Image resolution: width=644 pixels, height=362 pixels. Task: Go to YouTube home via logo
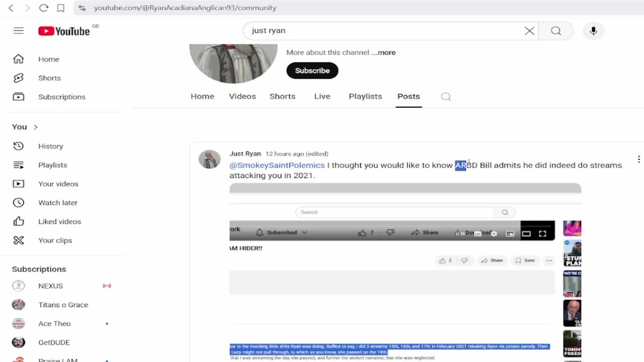click(64, 31)
